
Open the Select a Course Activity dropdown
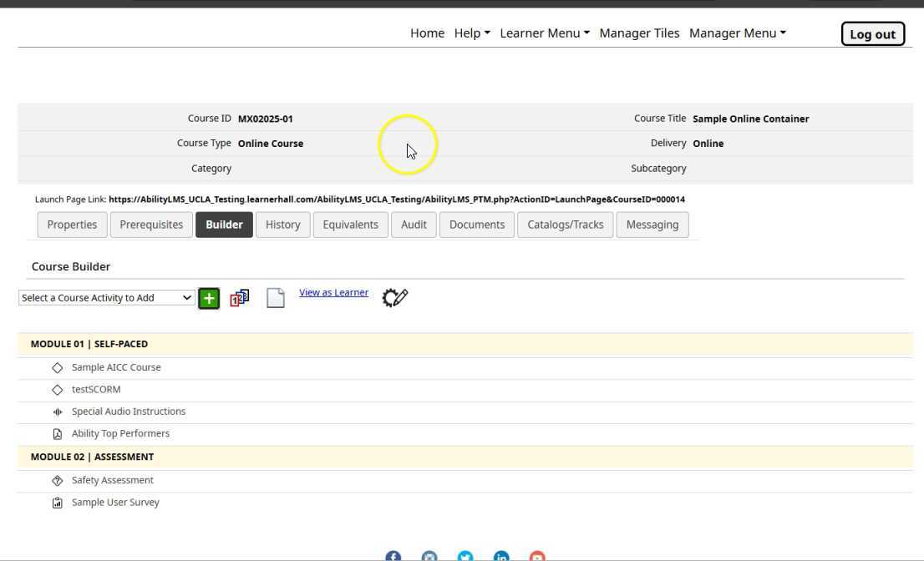[106, 298]
